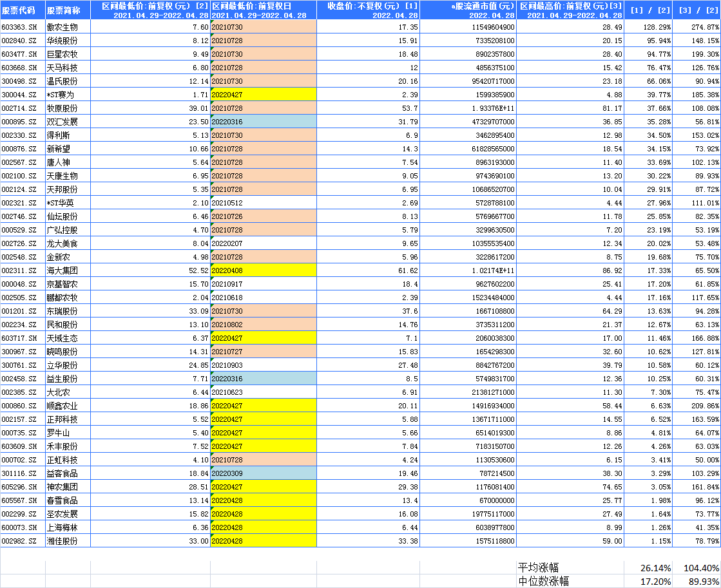Select the 中位数涨幅 label
This screenshot has height=588, width=721.
543,581
